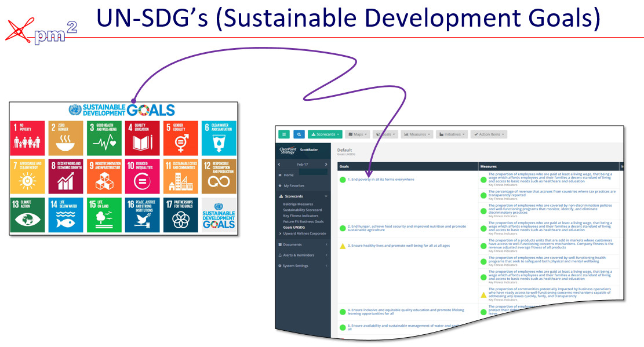This screenshot has width=644, height=347.
Task: Click SDG tile 9 Industry Innovation
Action: pos(104,177)
